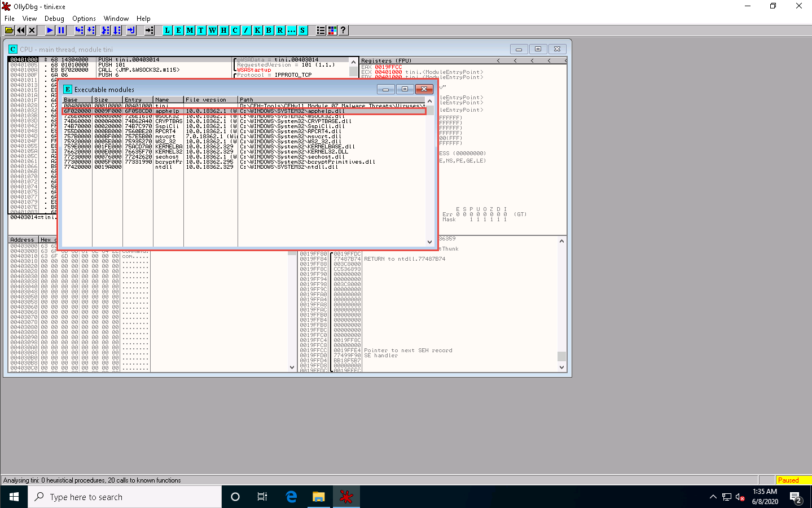
Task: Click Execute till return toolbar icon
Action: click(x=131, y=30)
